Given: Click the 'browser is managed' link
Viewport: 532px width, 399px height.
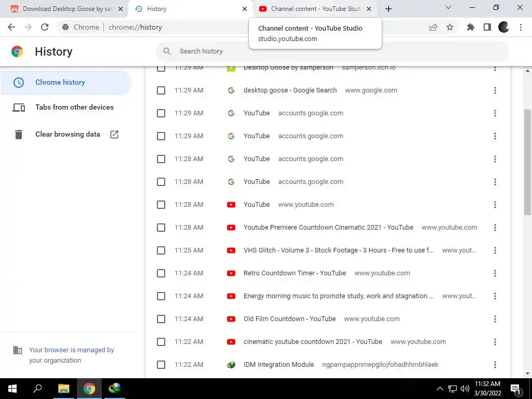Looking at the screenshot, I should click(x=75, y=350).
